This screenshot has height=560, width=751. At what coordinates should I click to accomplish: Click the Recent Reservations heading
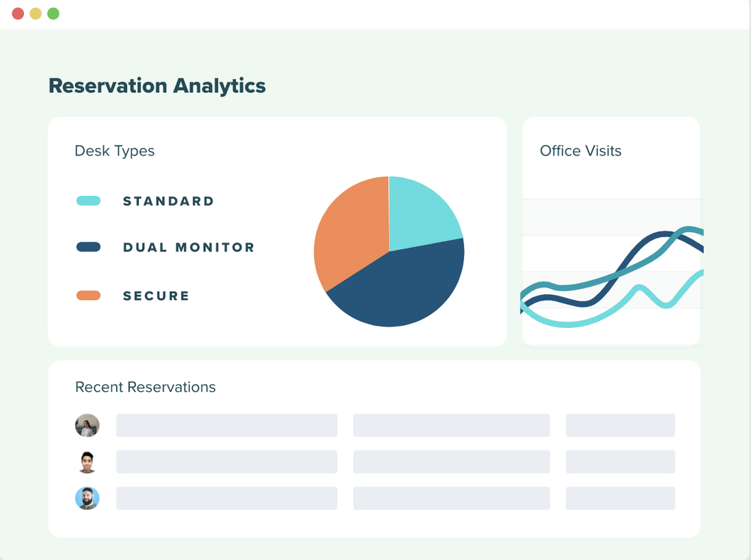pyautogui.click(x=145, y=387)
